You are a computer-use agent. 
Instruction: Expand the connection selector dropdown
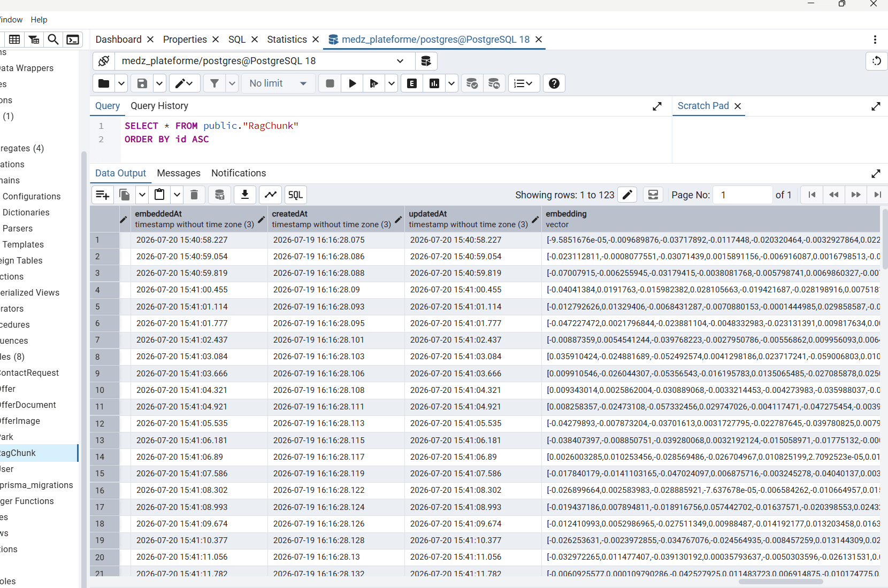[x=400, y=61]
